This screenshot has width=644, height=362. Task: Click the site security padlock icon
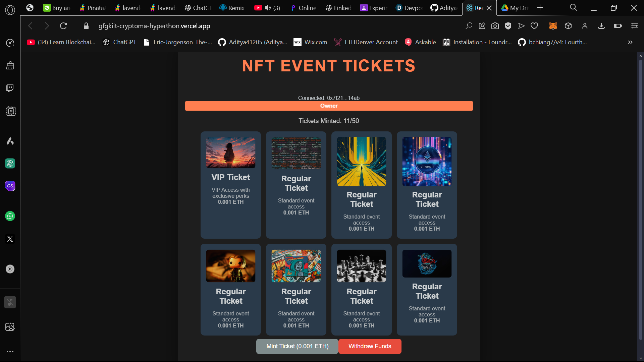tap(86, 26)
